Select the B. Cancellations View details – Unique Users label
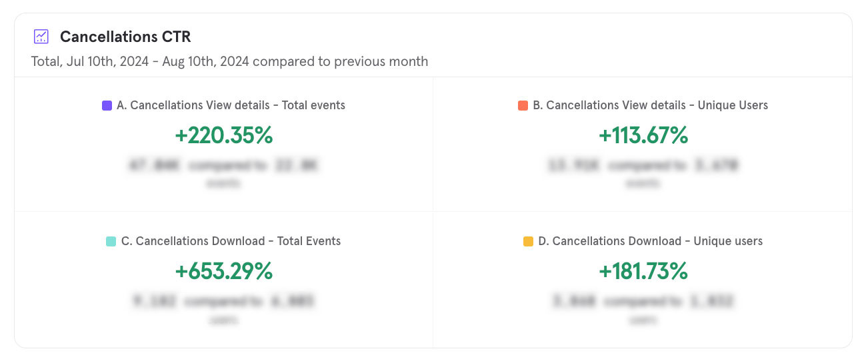Viewport: 868px width, 361px height. [x=650, y=105]
